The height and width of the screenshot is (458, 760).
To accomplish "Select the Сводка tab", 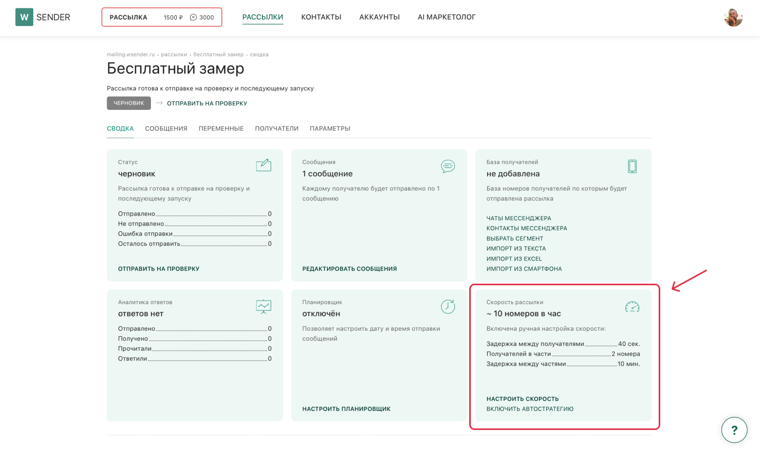I will (120, 128).
